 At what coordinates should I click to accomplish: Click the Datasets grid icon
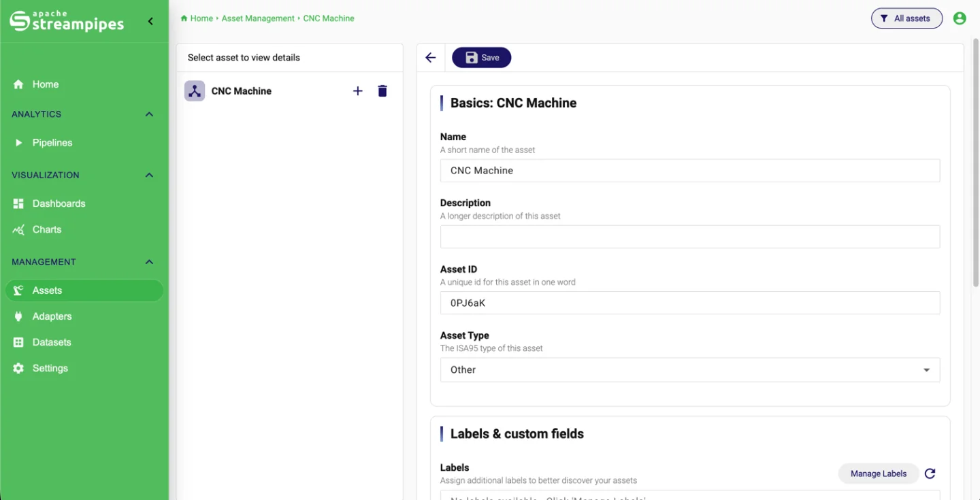pos(18,342)
